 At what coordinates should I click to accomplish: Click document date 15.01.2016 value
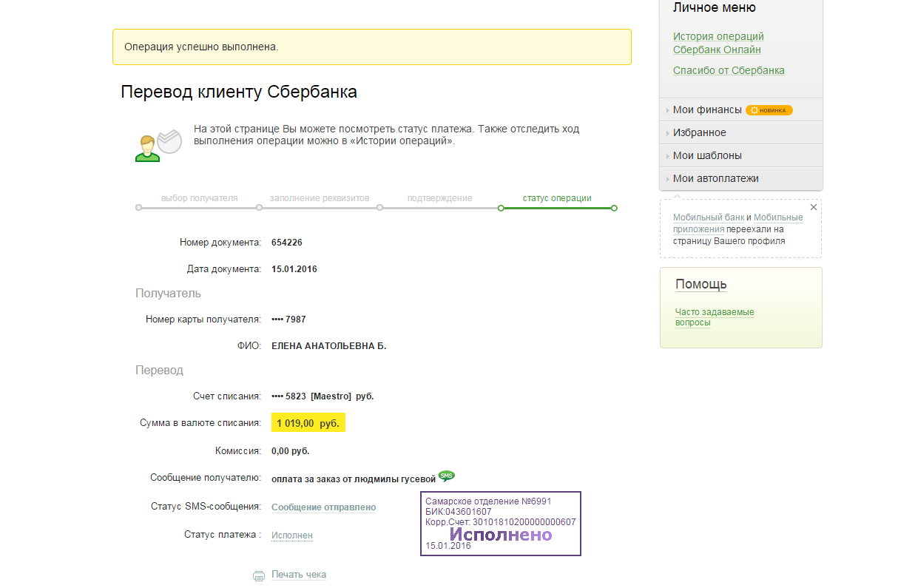(294, 269)
